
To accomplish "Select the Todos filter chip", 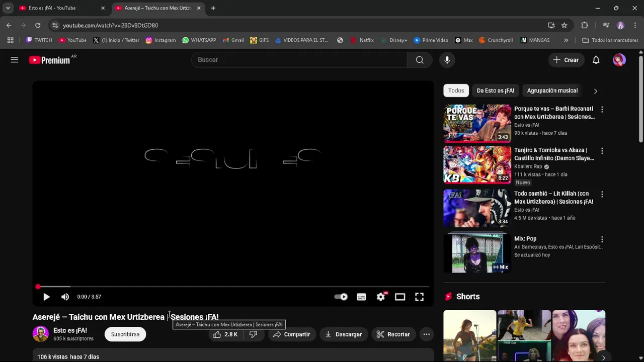I will coord(456,90).
